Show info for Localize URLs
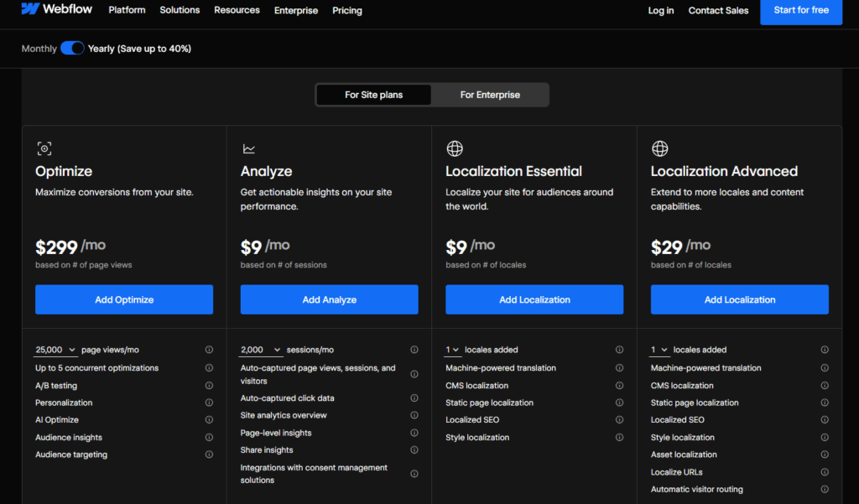Viewport: 859px width, 504px height. coord(825,471)
